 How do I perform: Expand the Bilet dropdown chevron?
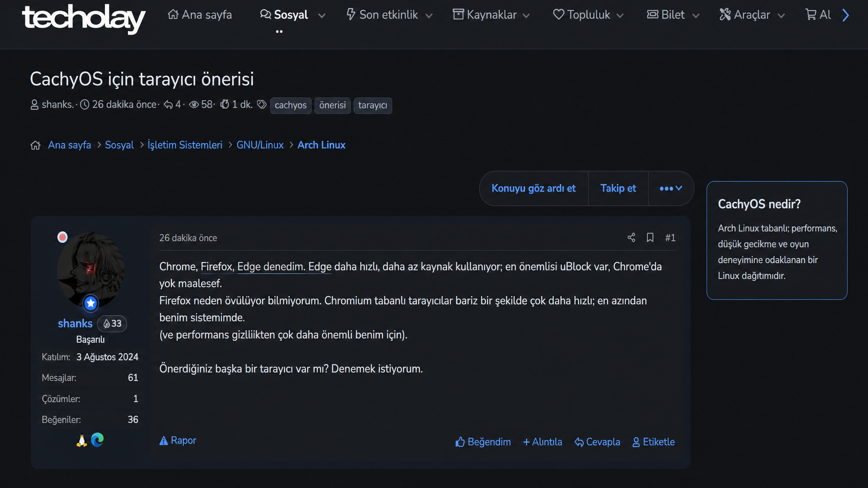click(696, 16)
